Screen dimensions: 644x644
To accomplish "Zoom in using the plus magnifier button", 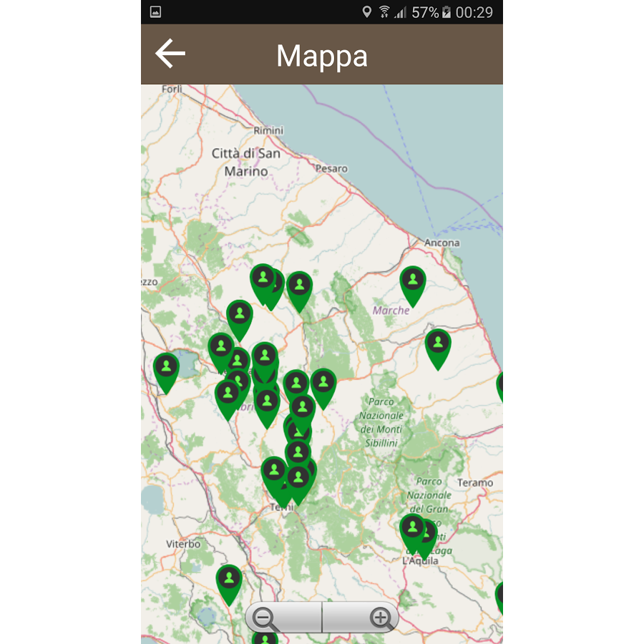I will tap(380, 618).
